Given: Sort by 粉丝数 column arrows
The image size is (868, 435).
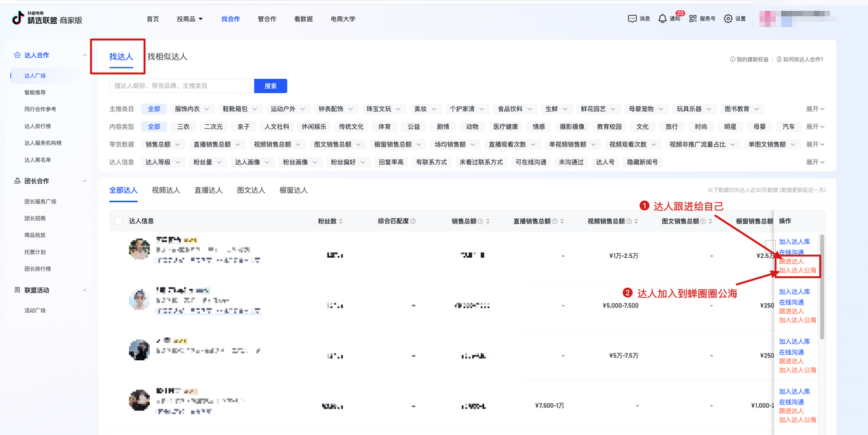Looking at the screenshot, I should [341, 221].
